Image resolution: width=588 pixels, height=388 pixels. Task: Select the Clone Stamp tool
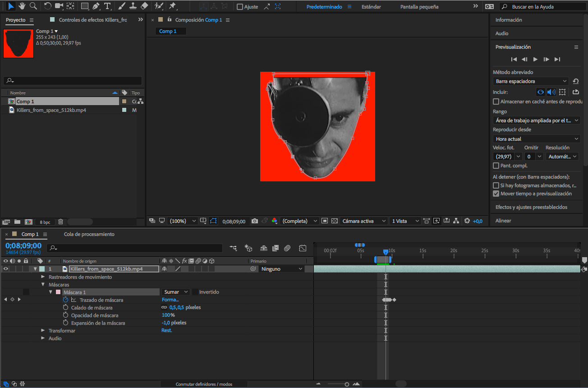pos(133,6)
